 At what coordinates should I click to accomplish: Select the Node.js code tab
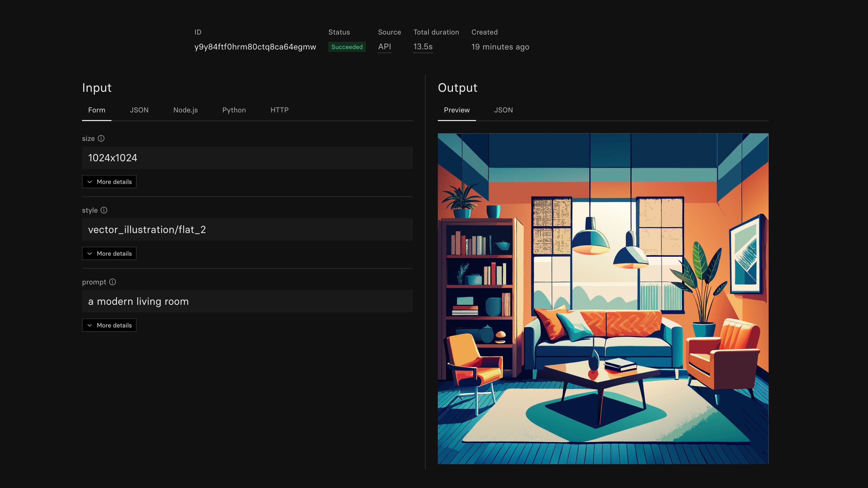tap(185, 110)
